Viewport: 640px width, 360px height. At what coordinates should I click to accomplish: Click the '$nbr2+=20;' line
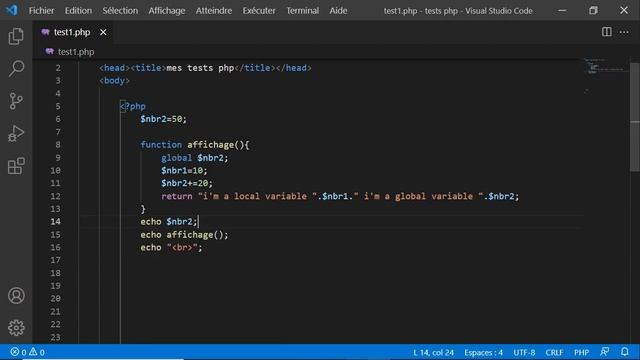click(187, 183)
